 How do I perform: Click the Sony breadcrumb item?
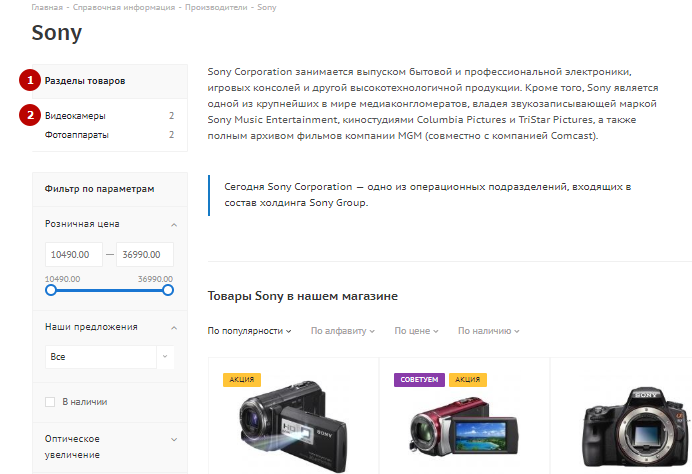click(267, 8)
